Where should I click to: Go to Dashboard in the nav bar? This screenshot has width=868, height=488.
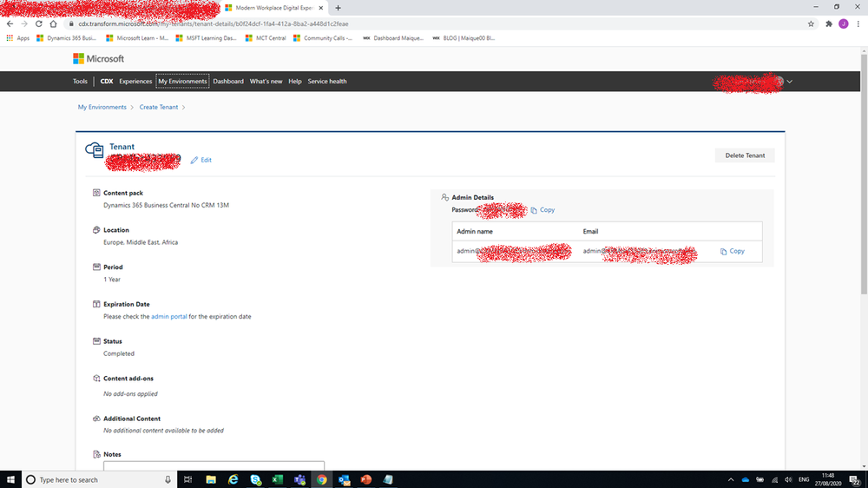228,82
